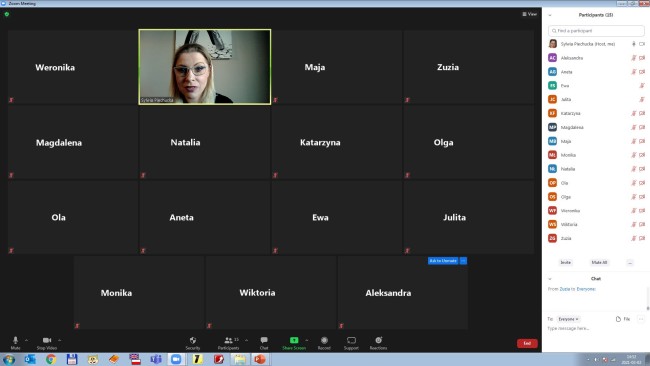Open the Support icon
The height and width of the screenshot is (366, 650).
351,340
